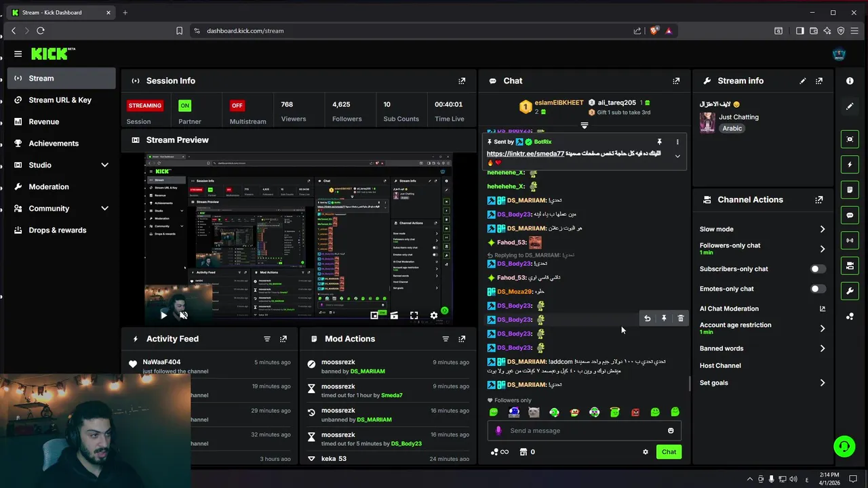Mute the stream preview audio

click(183, 315)
